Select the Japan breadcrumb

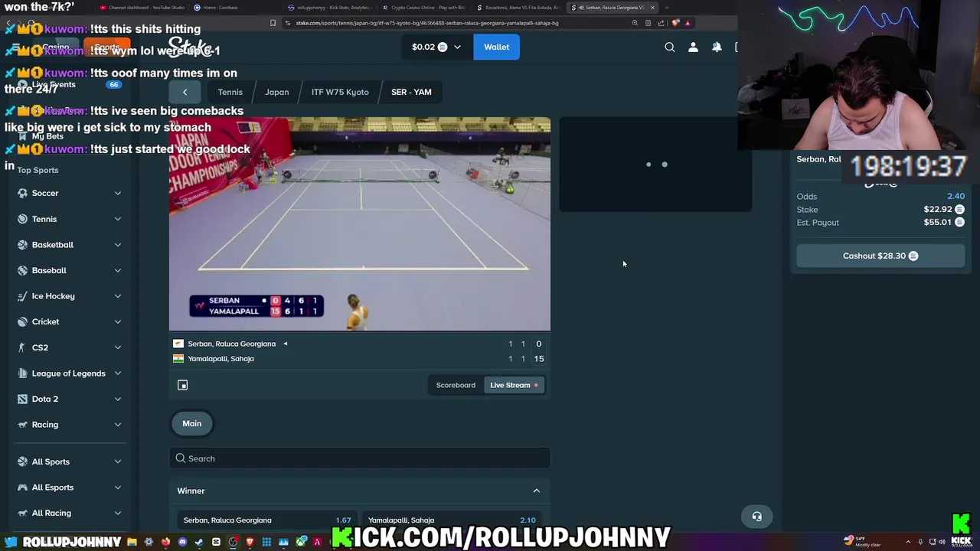276,92
